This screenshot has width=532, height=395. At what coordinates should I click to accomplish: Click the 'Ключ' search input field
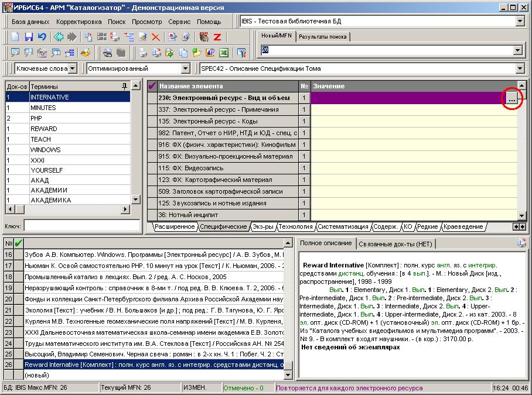click(x=81, y=225)
